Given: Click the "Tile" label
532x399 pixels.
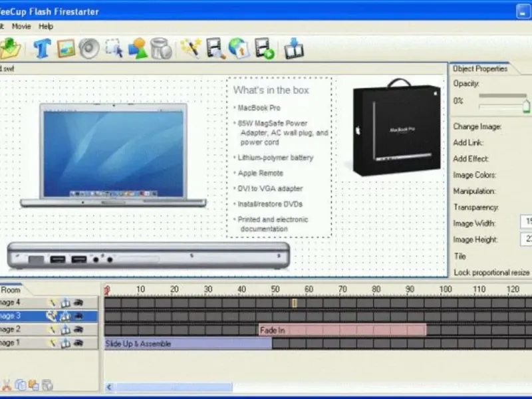Looking at the screenshot, I should (x=460, y=256).
